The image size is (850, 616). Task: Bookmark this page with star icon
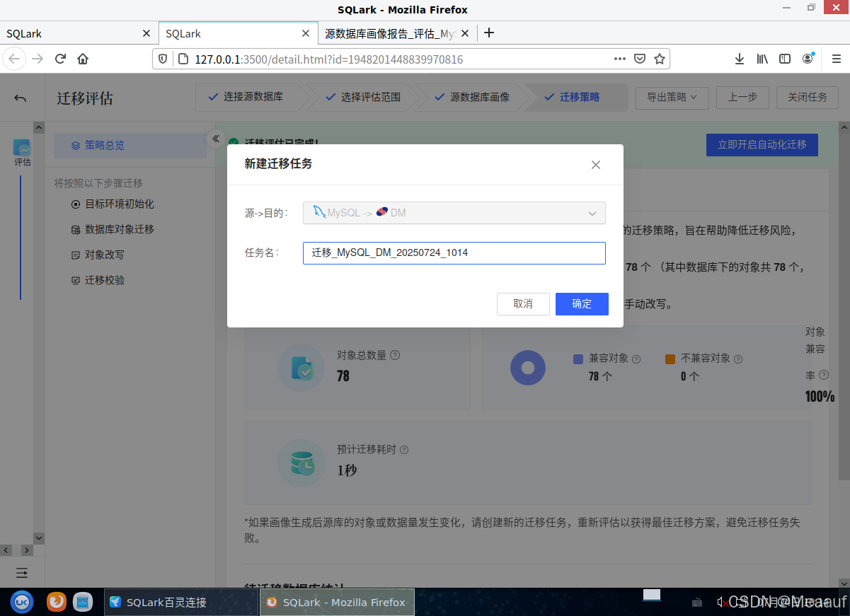point(660,59)
